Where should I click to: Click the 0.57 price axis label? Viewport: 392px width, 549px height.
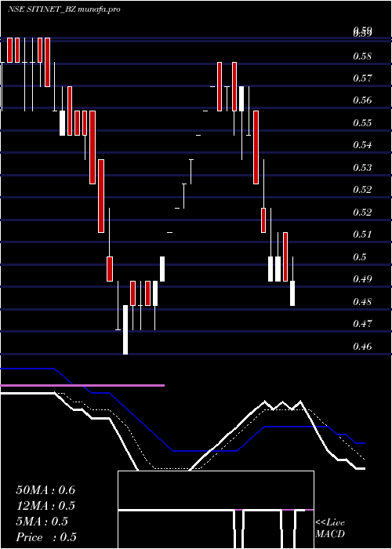[x=362, y=78]
